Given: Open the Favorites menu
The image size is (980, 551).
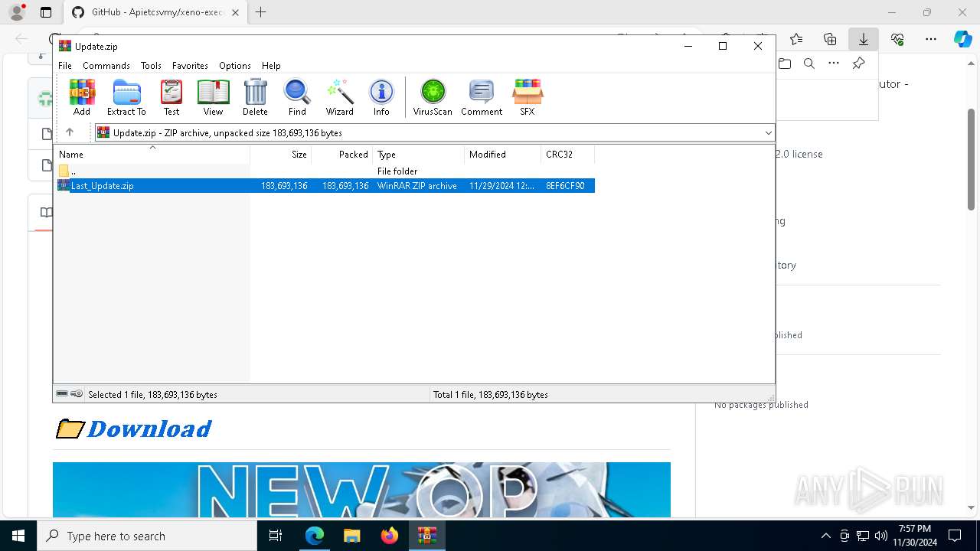Looking at the screenshot, I should 190,66.
